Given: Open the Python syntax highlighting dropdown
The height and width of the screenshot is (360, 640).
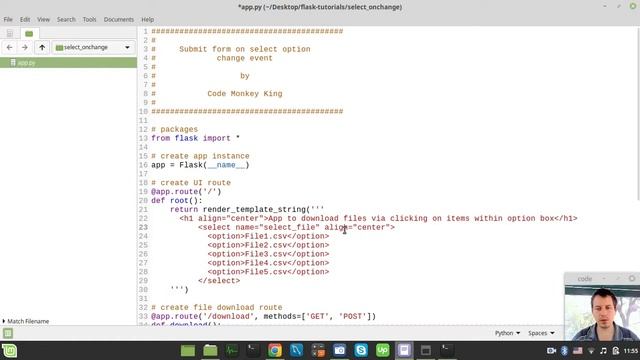Looking at the screenshot, I should click(507, 333).
